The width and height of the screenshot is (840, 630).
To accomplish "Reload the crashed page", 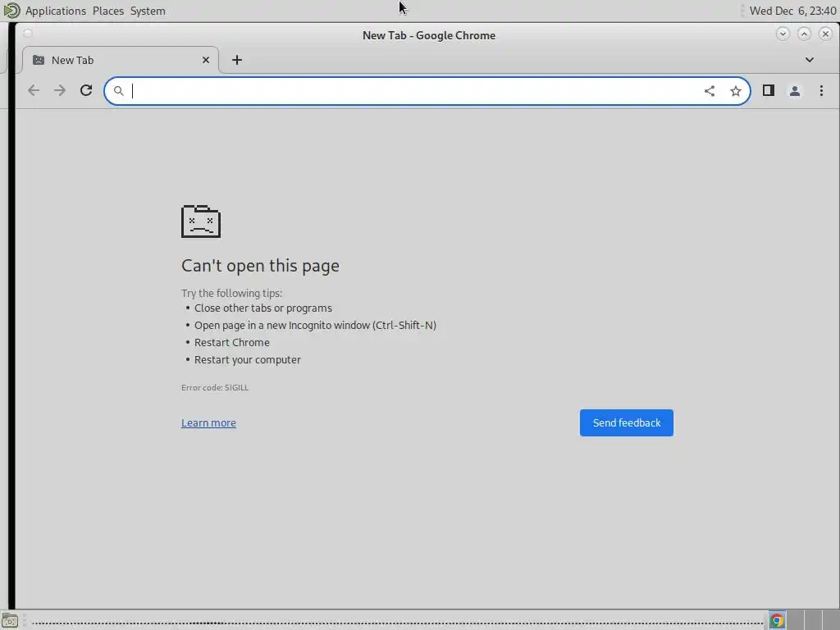I will point(86,90).
